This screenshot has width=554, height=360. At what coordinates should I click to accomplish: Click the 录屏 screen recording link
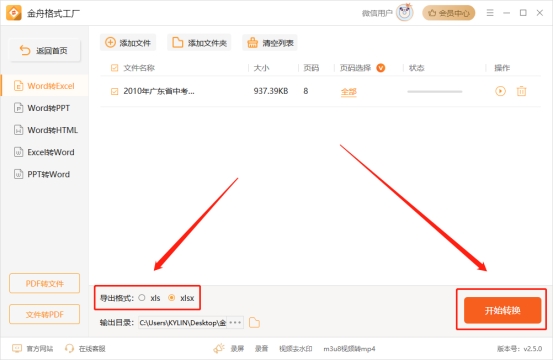(x=237, y=349)
